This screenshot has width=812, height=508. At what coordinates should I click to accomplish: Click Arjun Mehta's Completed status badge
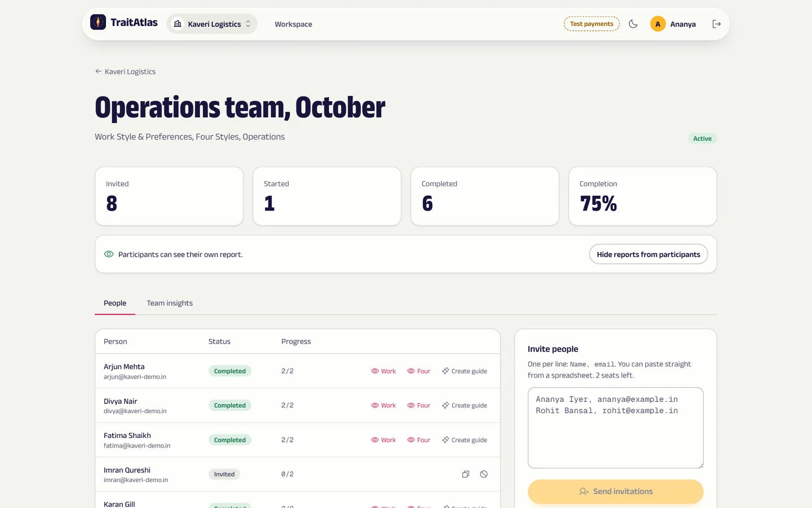click(x=230, y=371)
